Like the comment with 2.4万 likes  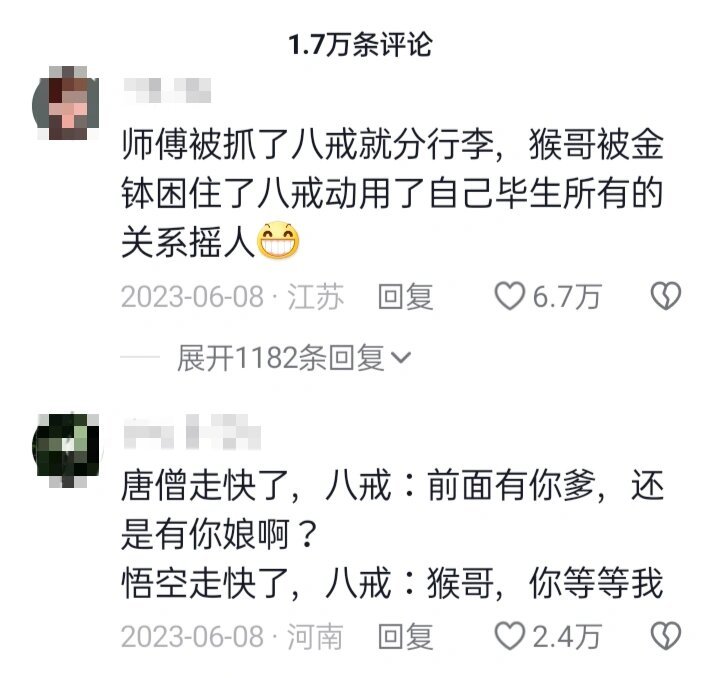click(x=509, y=636)
